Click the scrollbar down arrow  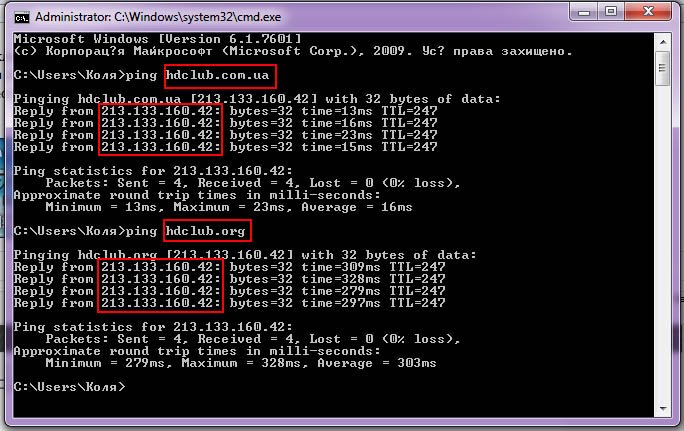(663, 408)
